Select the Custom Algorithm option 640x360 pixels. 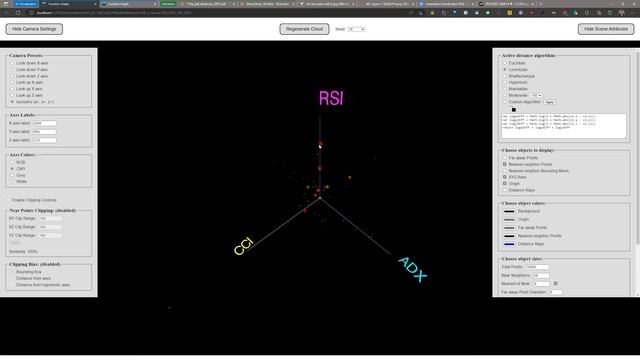[505, 102]
